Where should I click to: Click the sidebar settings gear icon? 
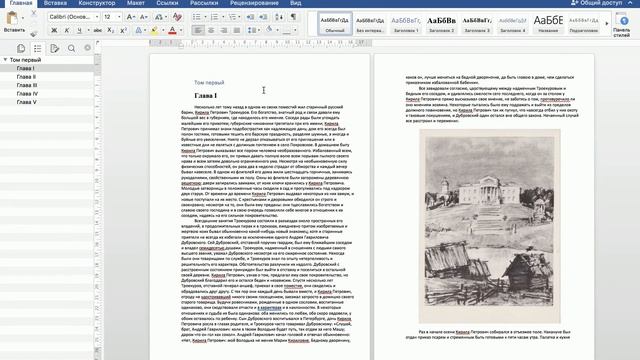point(87,48)
